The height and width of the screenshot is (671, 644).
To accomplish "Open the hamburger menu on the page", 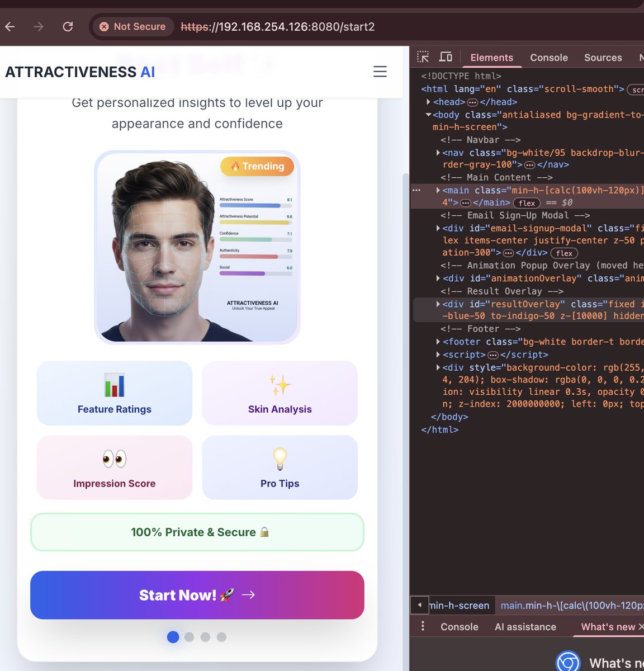I will click(380, 72).
